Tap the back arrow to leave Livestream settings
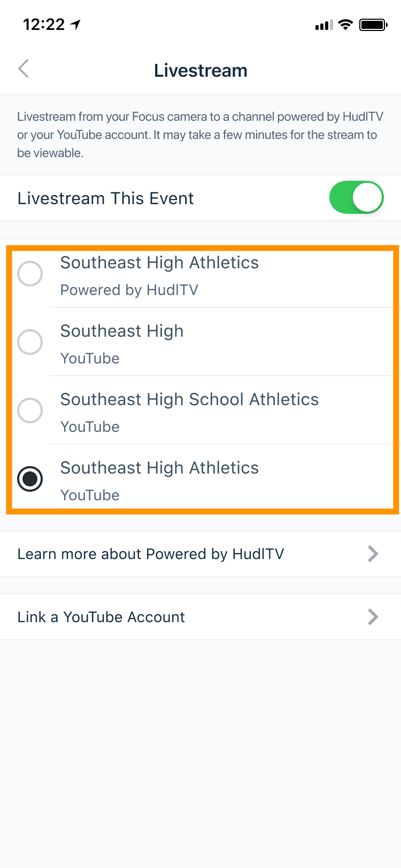 [x=24, y=68]
